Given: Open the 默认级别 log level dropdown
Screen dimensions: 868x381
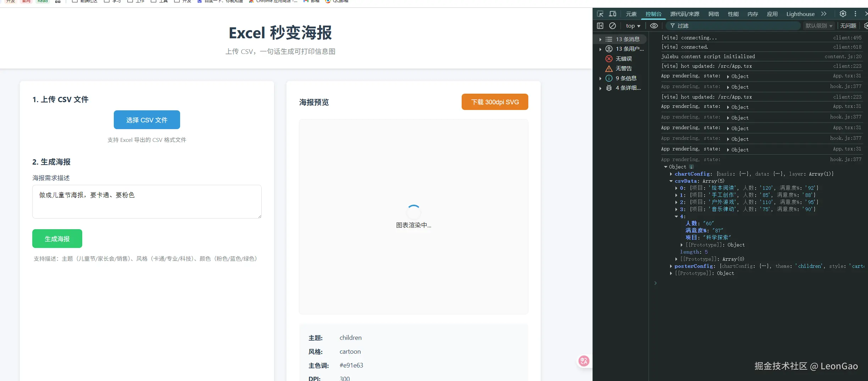Looking at the screenshot, I should pyautogui.click(x=819, y=26).
